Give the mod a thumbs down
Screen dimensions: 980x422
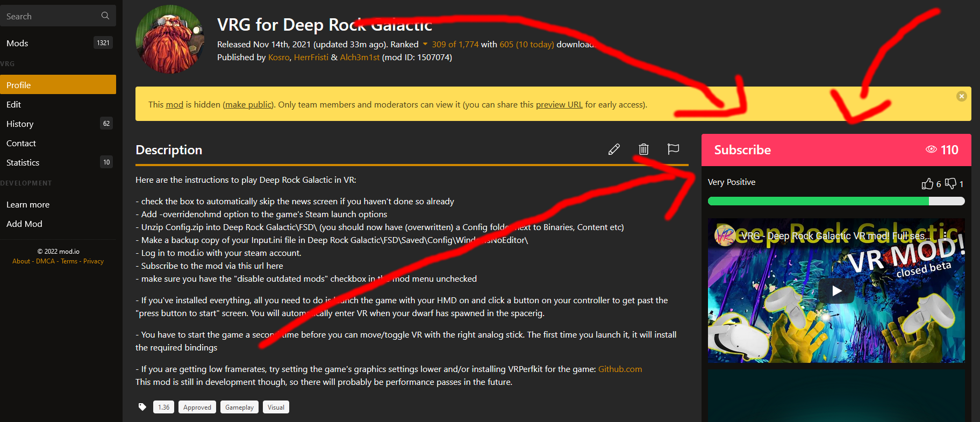coord(951,183)
